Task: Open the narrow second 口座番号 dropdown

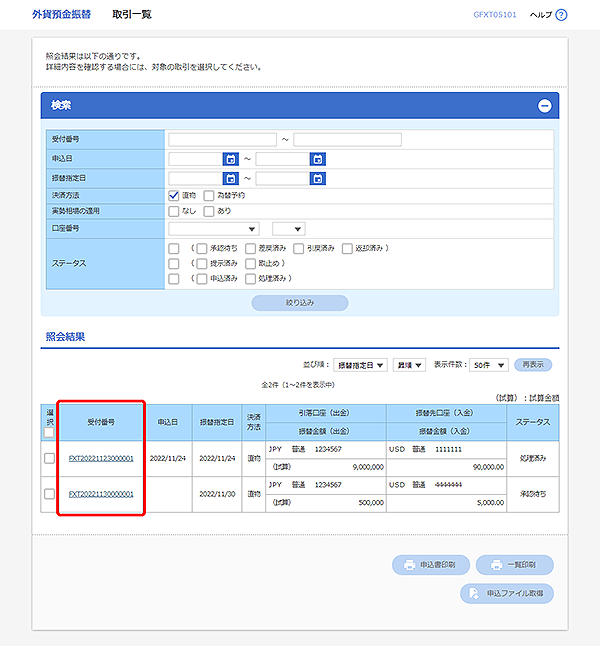Action: coord(288,229)
